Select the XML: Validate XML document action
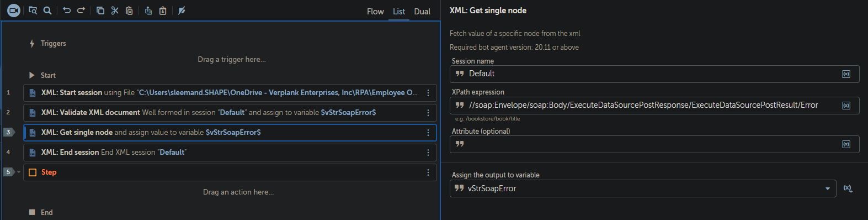Screen dimensions: 868x220 coord(230,113)
